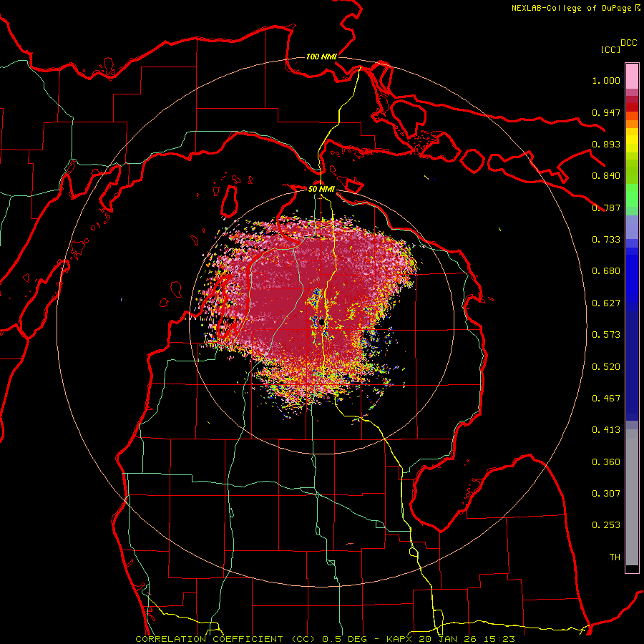Click the [CC] units label
This screenshot has height=644, width=644.
point(611,49)
